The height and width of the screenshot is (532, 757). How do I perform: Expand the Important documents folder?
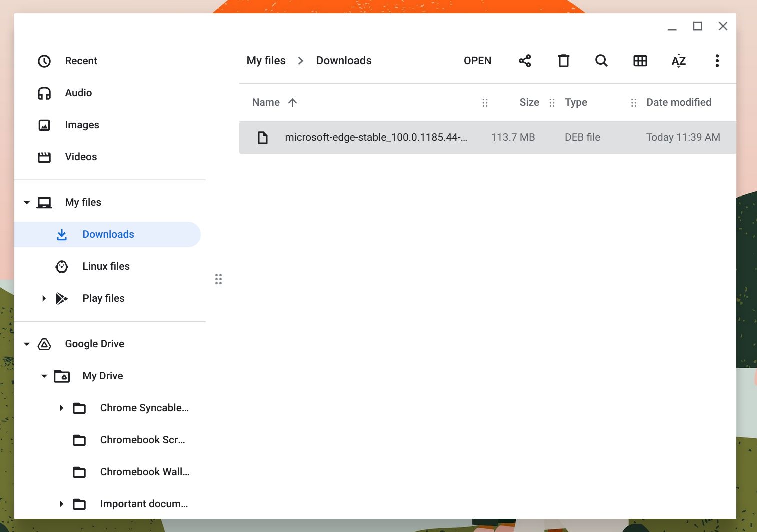(61, 504)
